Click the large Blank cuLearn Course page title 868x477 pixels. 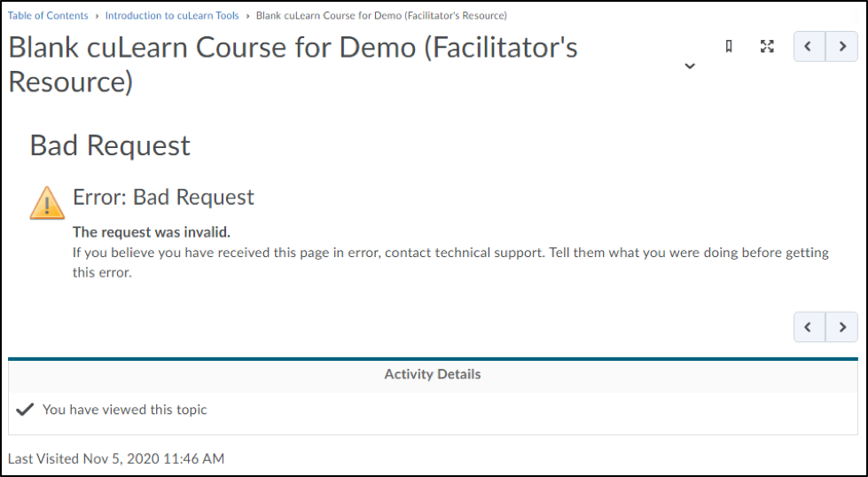coord(293,64)
